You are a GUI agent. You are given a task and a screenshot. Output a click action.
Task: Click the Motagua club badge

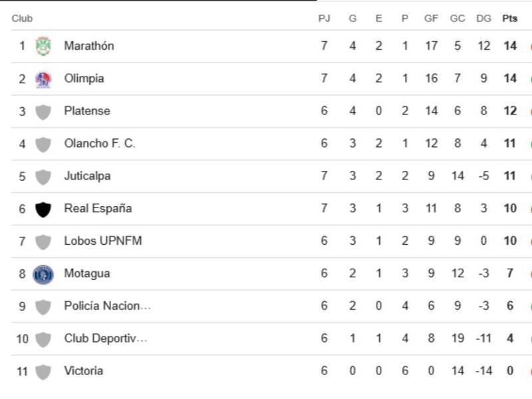[x=43, y=273]
